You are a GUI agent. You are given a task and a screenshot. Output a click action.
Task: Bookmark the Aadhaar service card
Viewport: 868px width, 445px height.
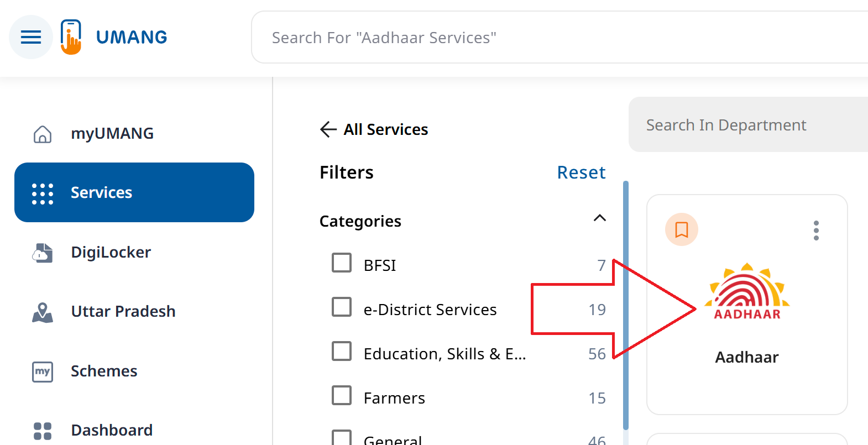click(682, 229)
